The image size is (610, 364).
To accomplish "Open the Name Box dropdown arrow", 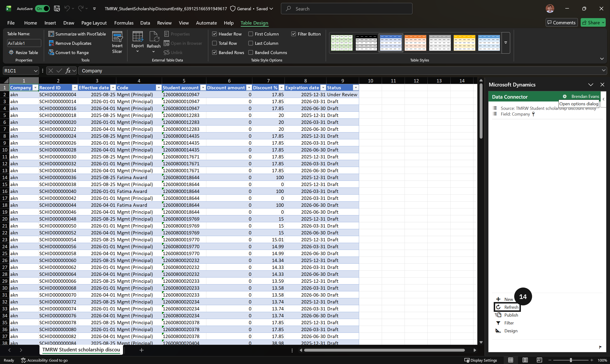I will (x=36, y=71).
